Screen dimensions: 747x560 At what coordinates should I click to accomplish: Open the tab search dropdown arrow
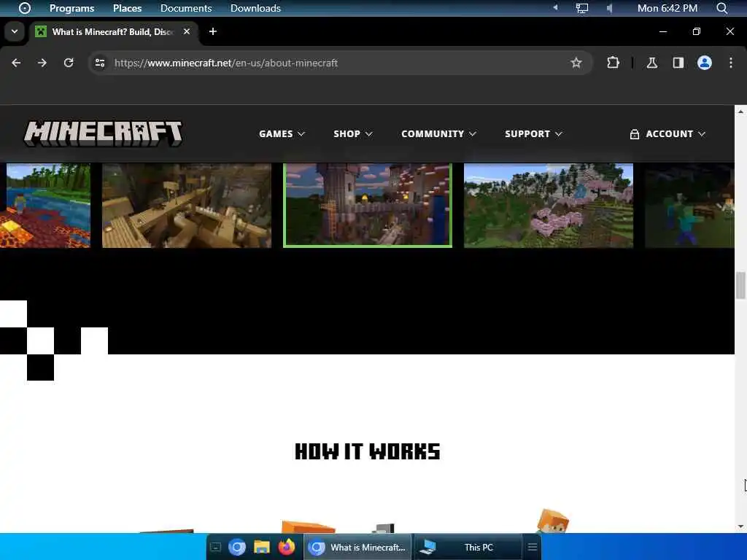tap(15, 31)
